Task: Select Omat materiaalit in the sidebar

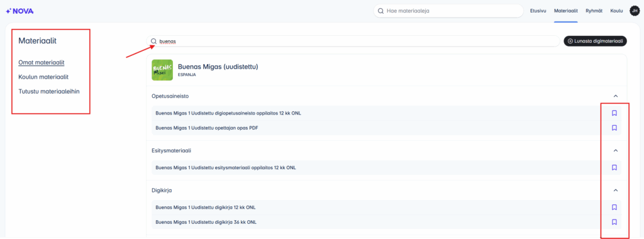Action: click(x=42, y=62)
